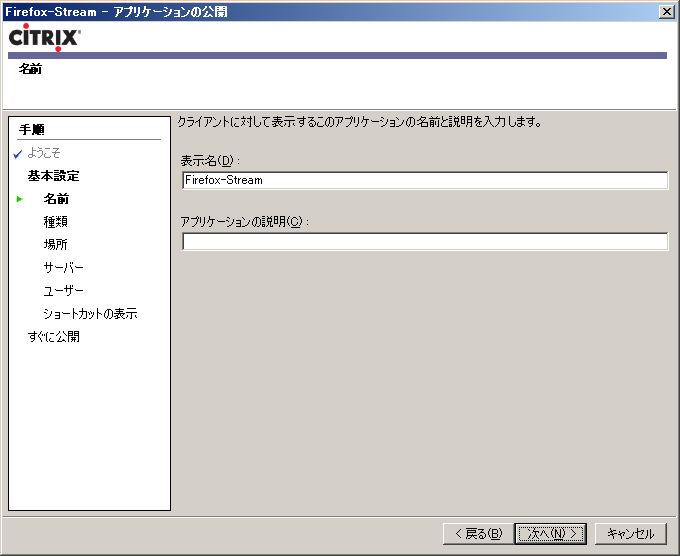
Task: Click the Citrix logo in the header
Action: 44,37
